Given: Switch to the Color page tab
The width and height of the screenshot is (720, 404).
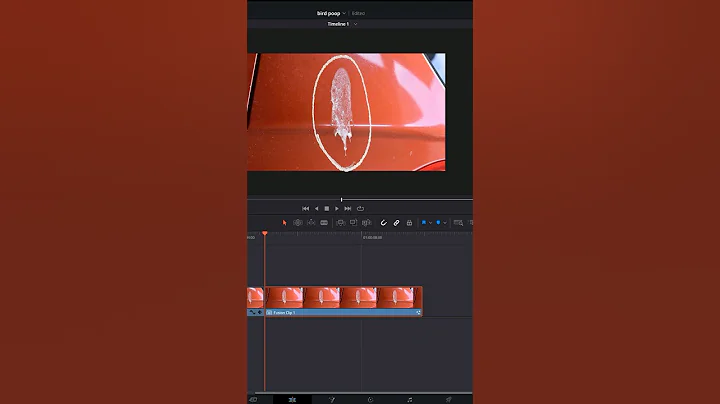Looking at the screenshot, I should 371,400.
